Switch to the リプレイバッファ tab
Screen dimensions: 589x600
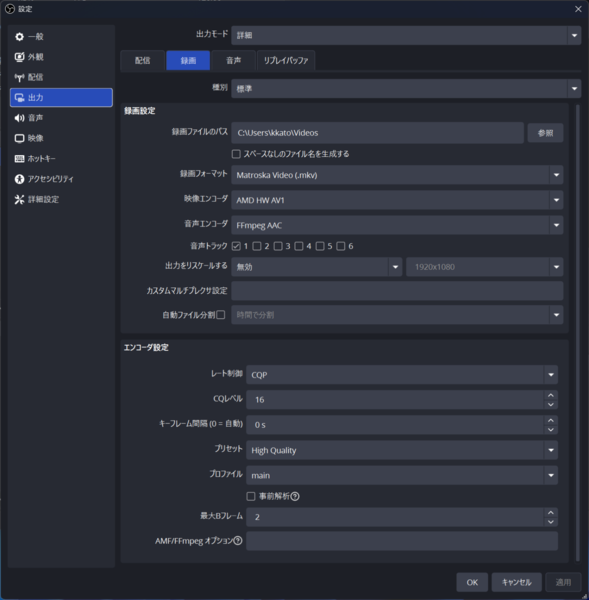pos(286,60)
